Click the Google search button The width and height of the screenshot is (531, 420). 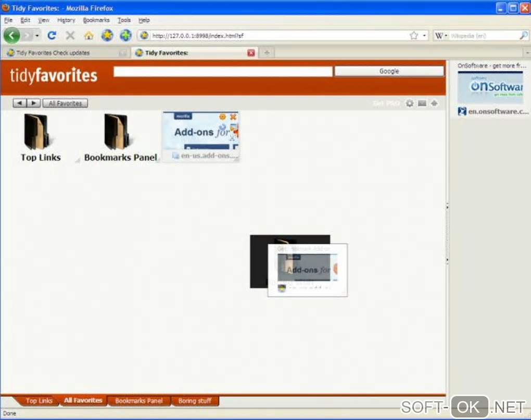tap(389, 71)
